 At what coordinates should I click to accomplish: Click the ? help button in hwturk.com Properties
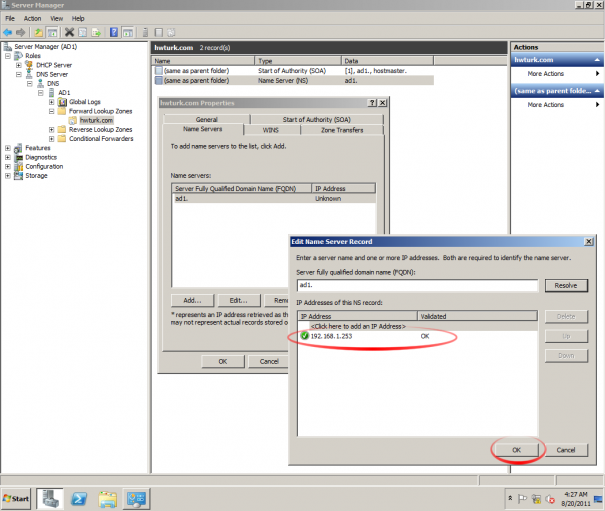click(x=372, y=103)
